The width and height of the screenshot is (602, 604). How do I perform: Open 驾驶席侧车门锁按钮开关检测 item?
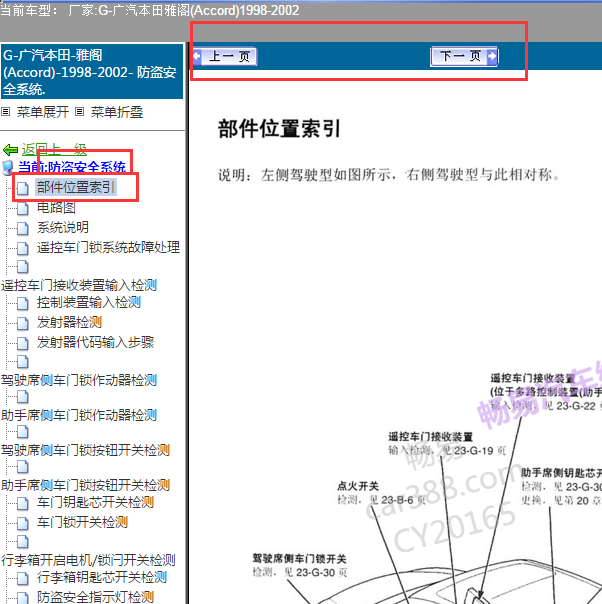(x=86, y=450)
